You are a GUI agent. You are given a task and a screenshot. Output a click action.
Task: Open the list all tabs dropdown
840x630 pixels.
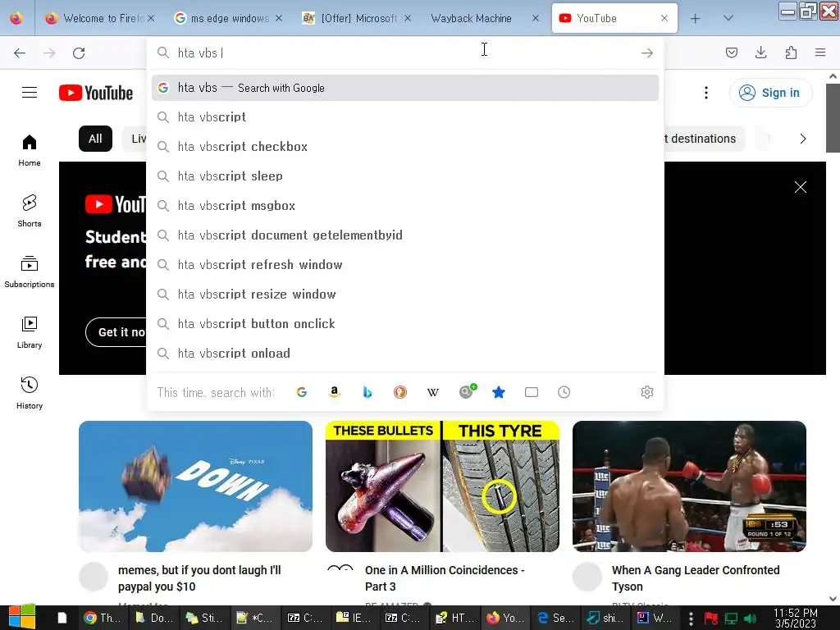point(728,18)
